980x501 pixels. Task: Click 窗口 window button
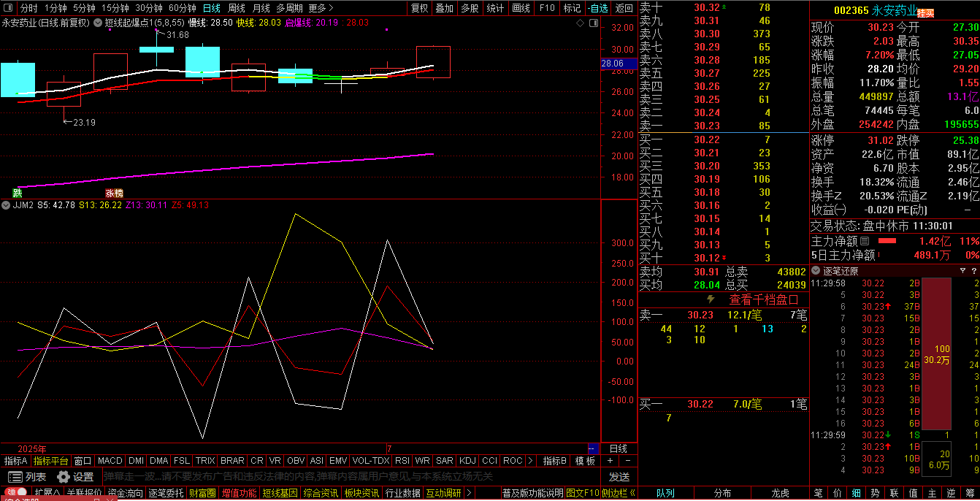click(x=83, y=461)
